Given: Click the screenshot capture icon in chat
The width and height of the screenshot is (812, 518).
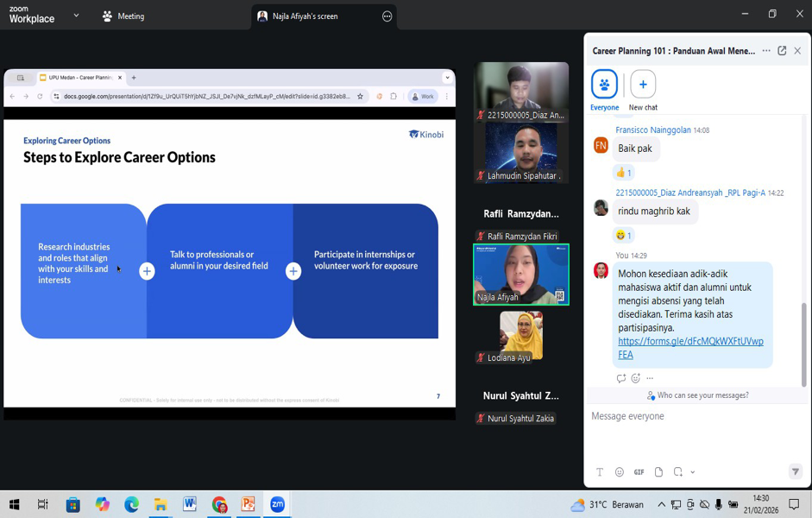Looking at the screenshot, I should [678, 472].
